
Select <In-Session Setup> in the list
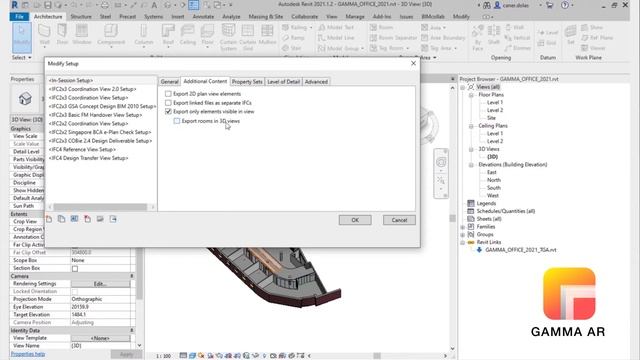coord(71,80)
